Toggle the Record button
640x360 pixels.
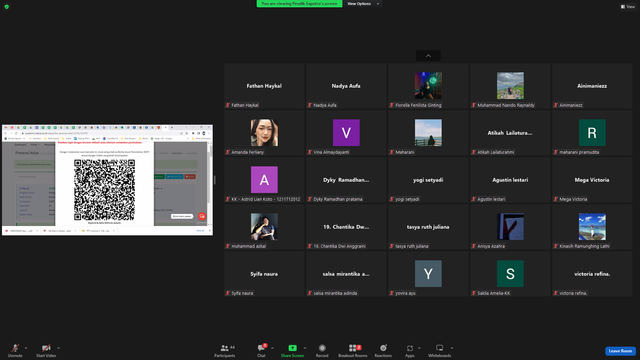tap(322, 350)
